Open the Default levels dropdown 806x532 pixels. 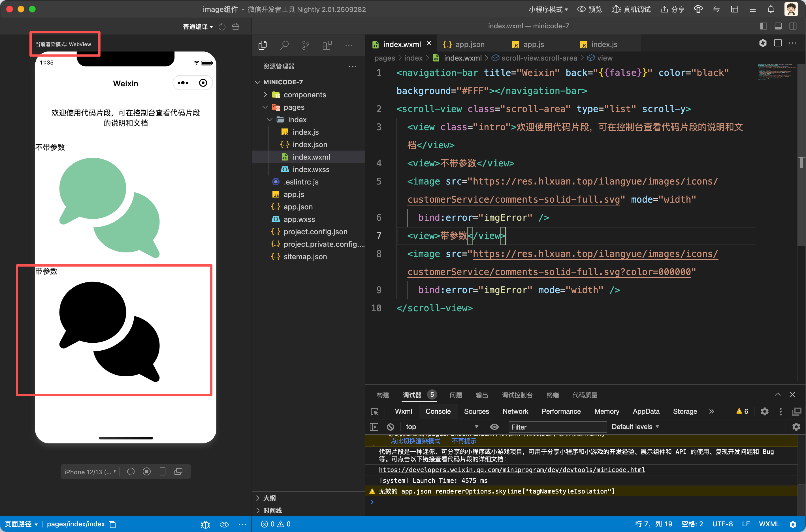coord(635,427)
